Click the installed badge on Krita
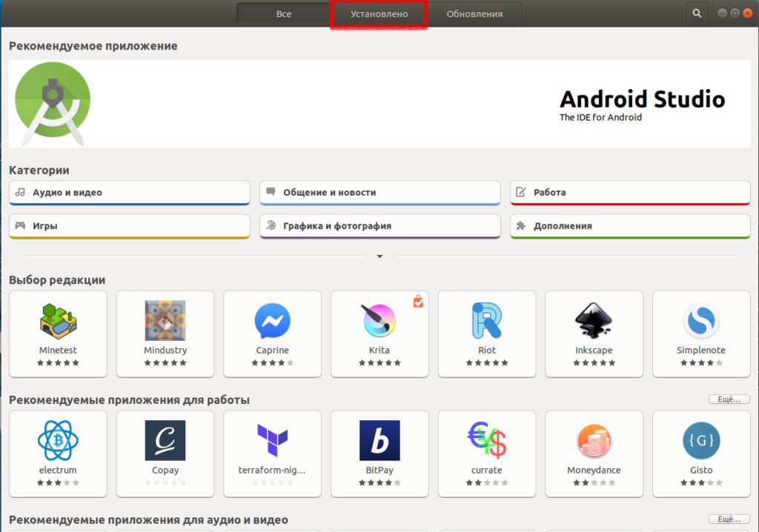Viewport: 759px width, 532px height. pos(418,301)
